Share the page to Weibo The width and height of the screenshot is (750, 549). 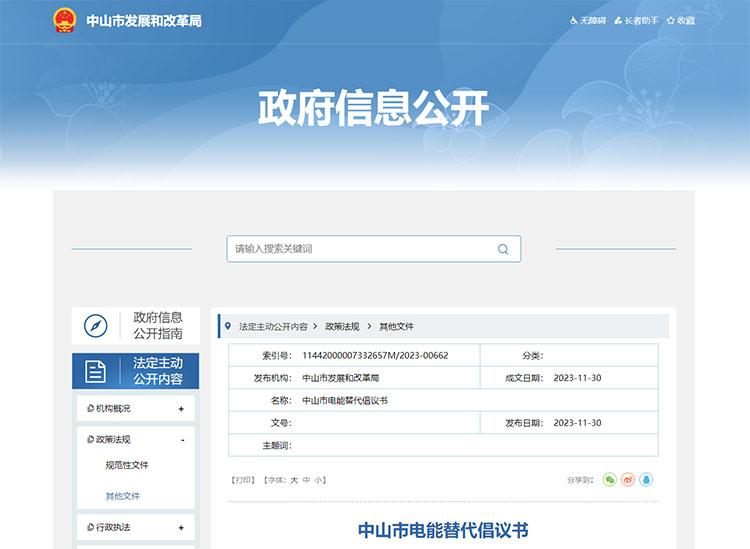(628, 480)
